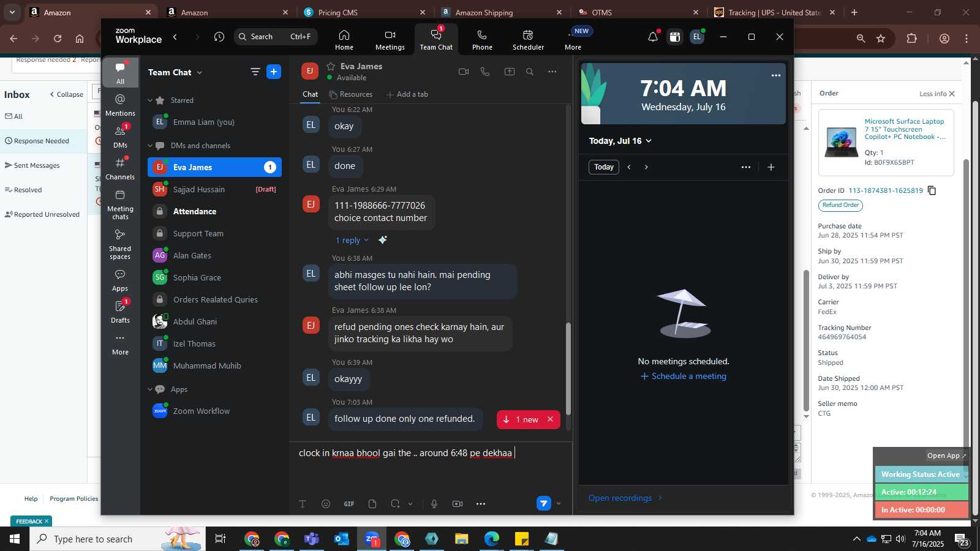Open EL profile avatar menu
The height and width of the screenshot is (551, 980).
pos(696,37)
